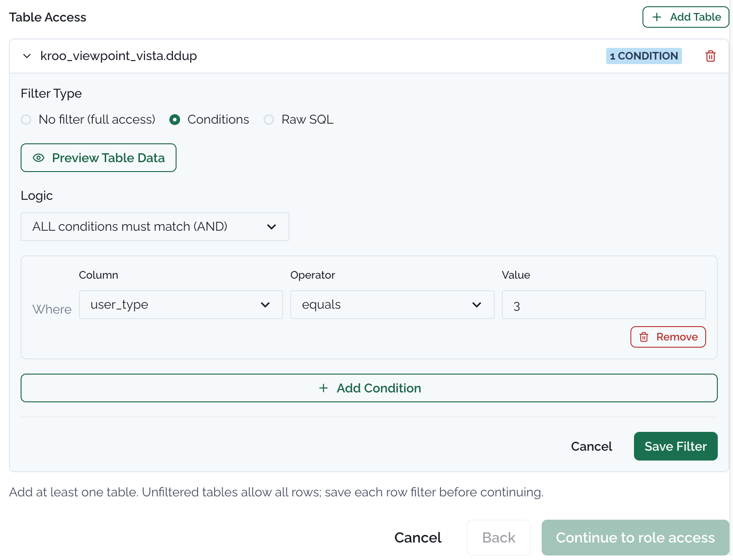Click the Add Table button
The image size is (733, 560).
point(686,17)
